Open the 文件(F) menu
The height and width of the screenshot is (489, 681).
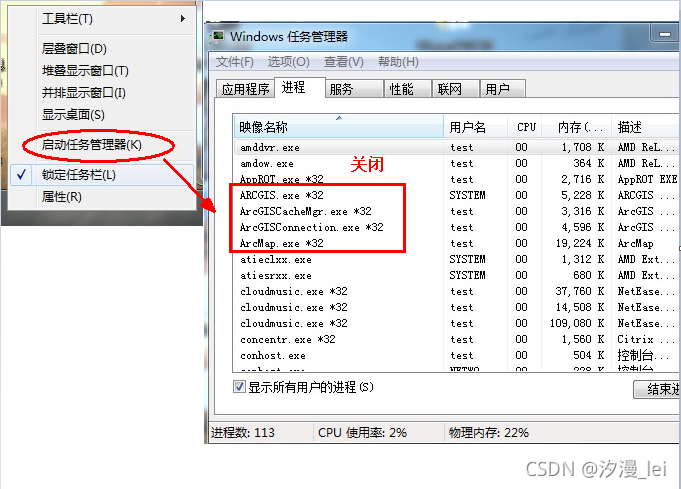235,62
